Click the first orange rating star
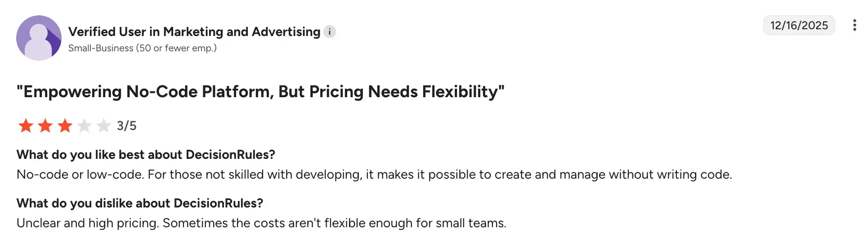The height and width of the screenshot is (243, 868). [x=26, y=126]
